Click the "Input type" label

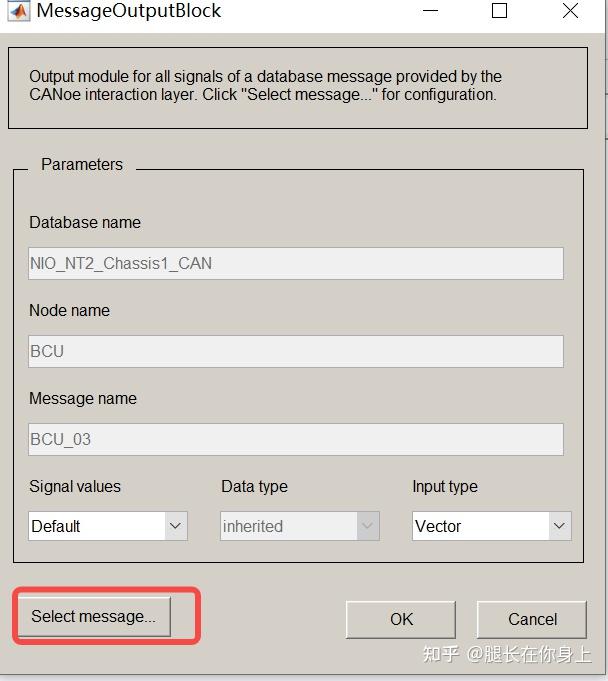click(x=445, y=487)
